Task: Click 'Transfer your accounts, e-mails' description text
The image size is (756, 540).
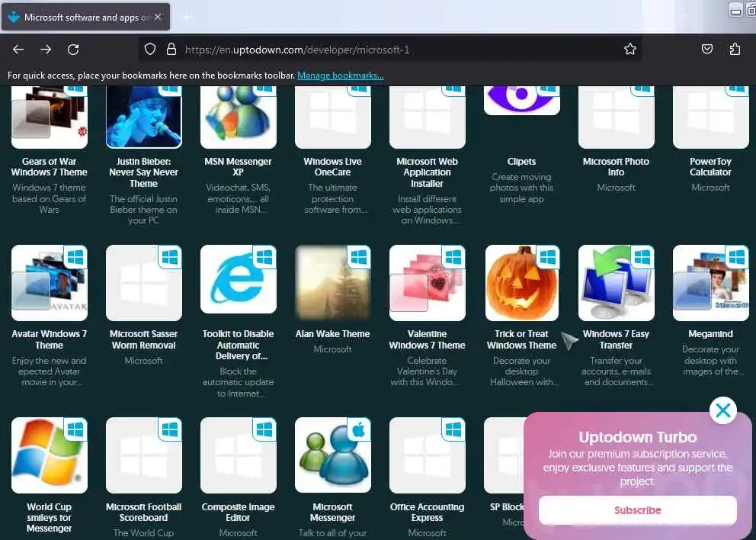Action: coord(617,371)
